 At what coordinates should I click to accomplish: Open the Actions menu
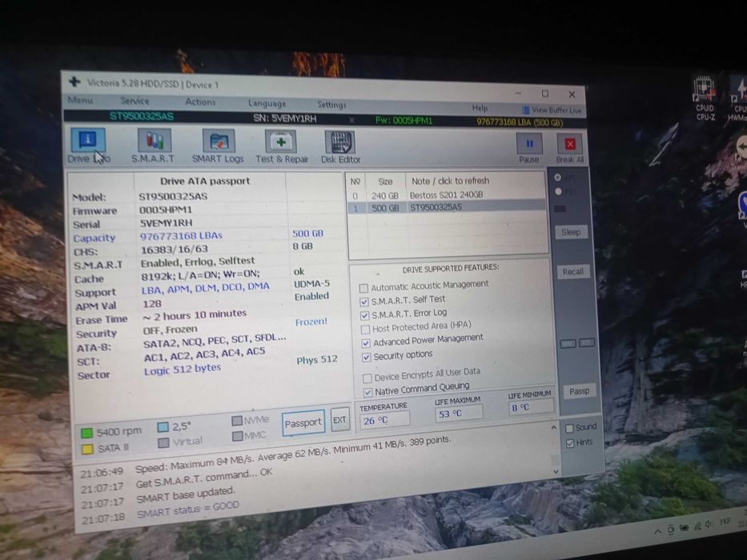pos(200,102)
